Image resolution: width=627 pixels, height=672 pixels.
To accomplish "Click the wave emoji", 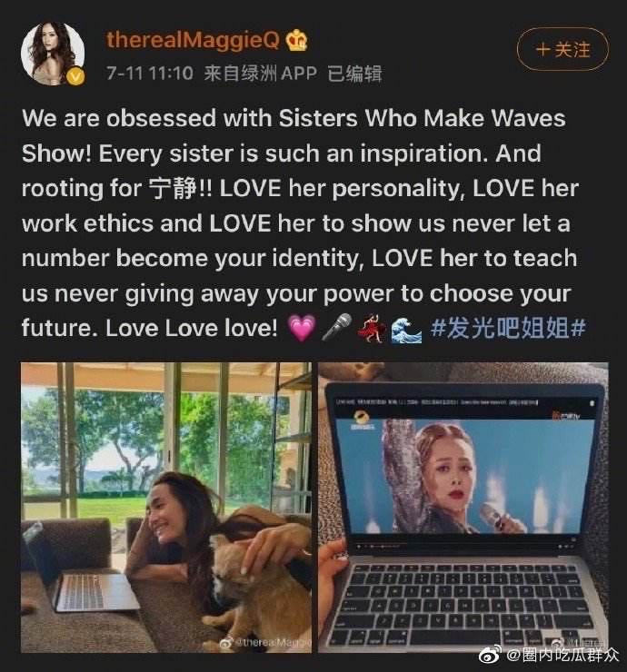I will point(405,329).
